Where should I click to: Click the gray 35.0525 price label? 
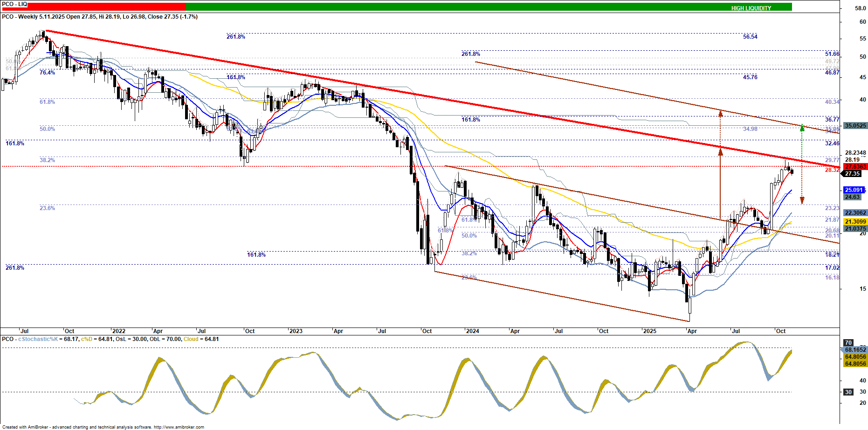click(855, 126)
